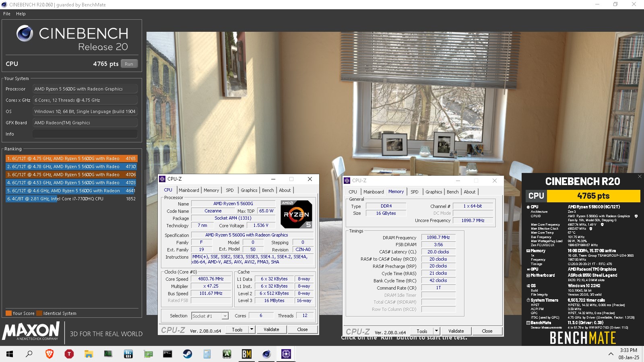The width and height of the screenshot is (644, 362).
Task: Switch to Cinebench taskbar icon
Action: (x=266, y=354)
